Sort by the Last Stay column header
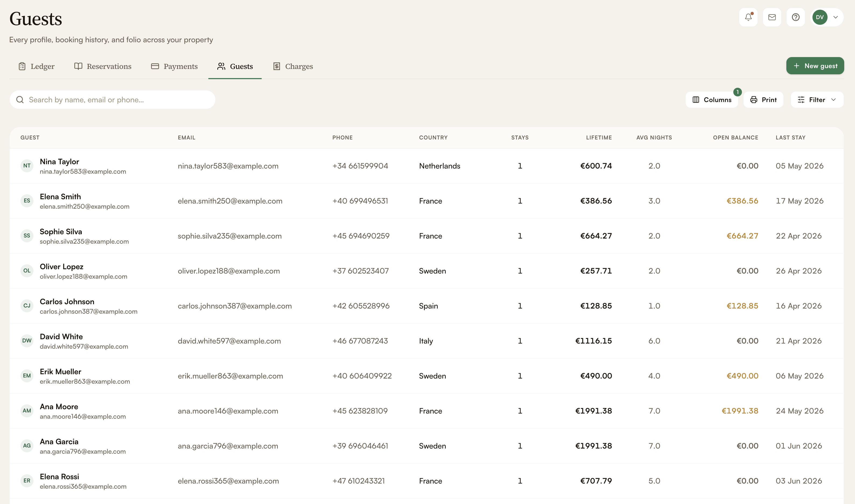This screenshot has width=855, height=504. 790,138
